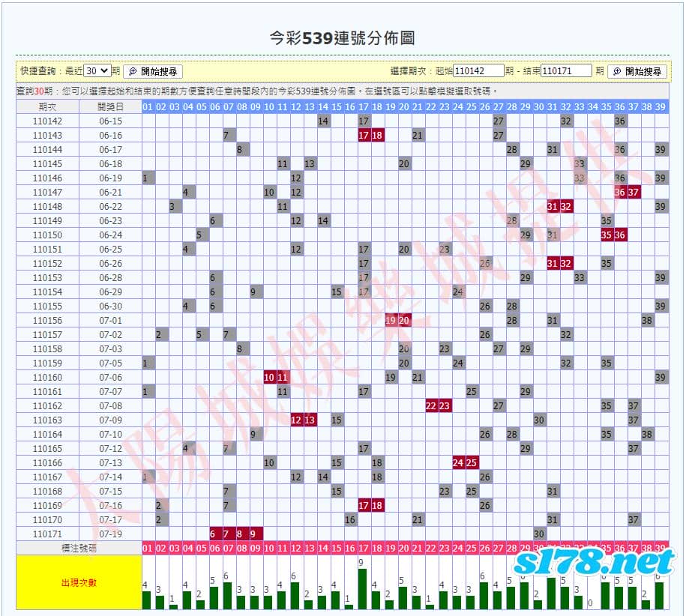Click the start period field showing 110142
Screen dimensions: 686x616
click(478, 70)
